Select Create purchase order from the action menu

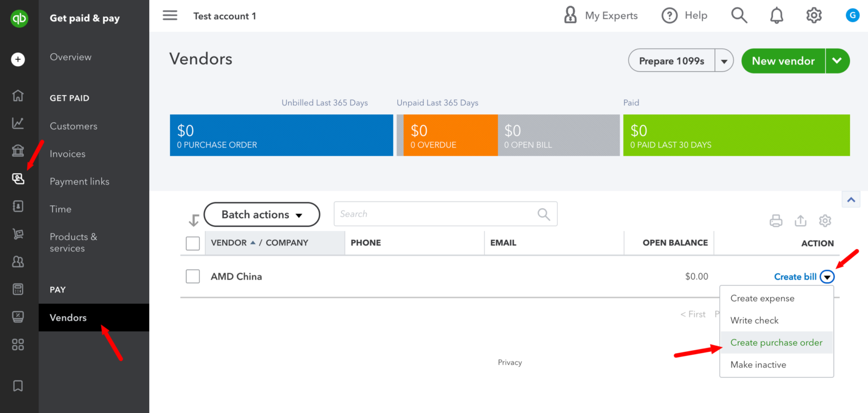click(776, 342)
